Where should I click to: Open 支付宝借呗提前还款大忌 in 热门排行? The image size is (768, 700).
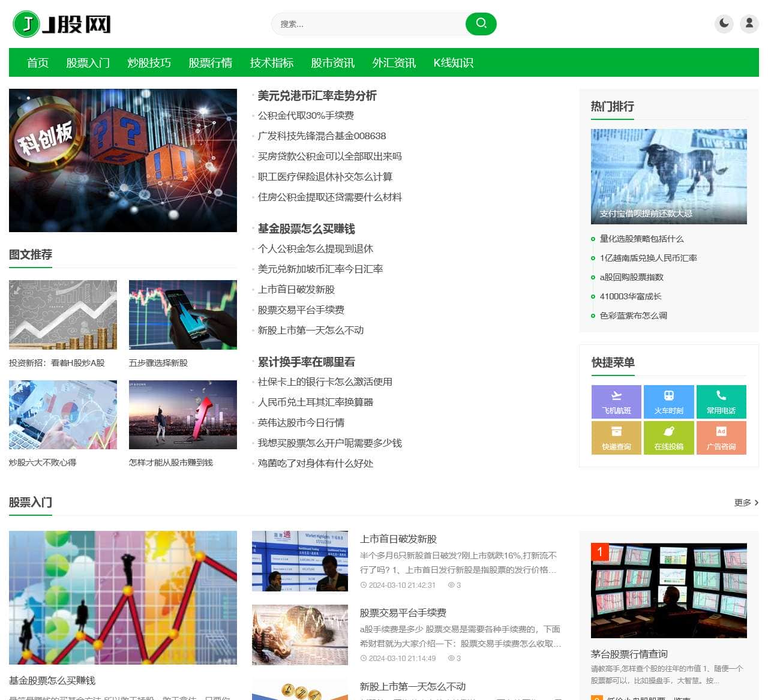[646, 214]
